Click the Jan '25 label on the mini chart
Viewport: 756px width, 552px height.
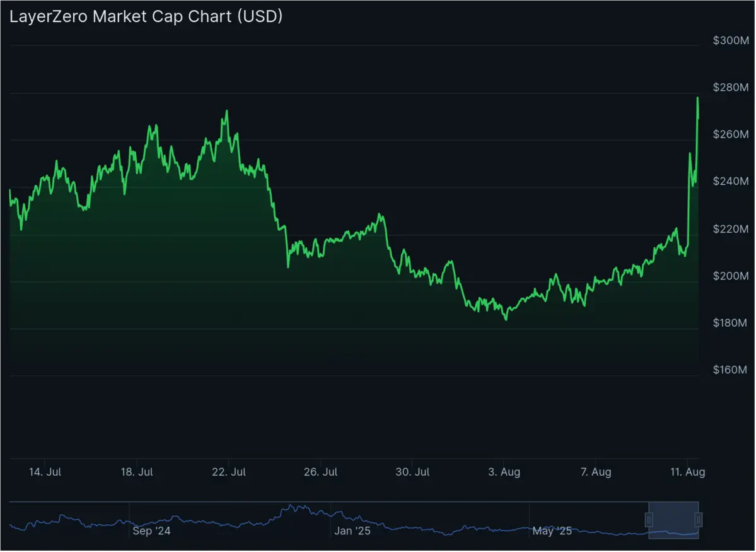[x=352, y=531]
